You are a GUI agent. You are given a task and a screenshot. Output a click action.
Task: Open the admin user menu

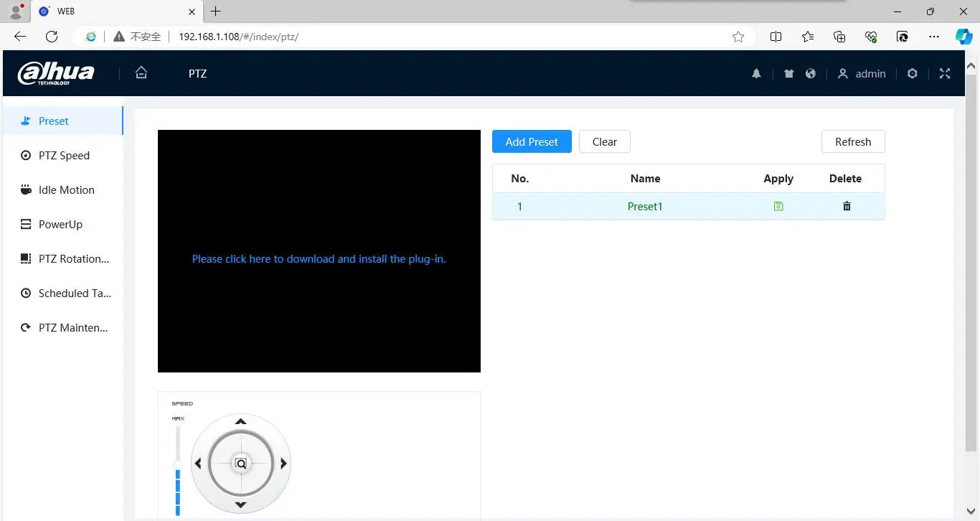point(862,73)
